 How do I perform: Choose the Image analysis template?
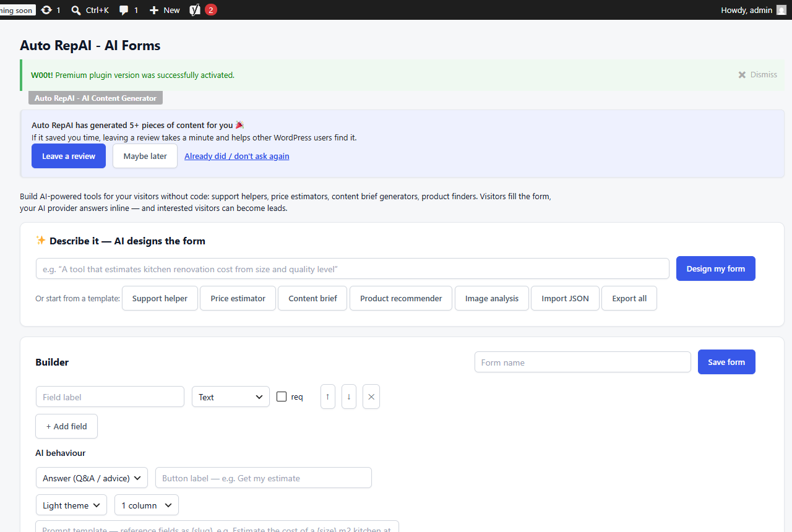click(x=492, y=298)
